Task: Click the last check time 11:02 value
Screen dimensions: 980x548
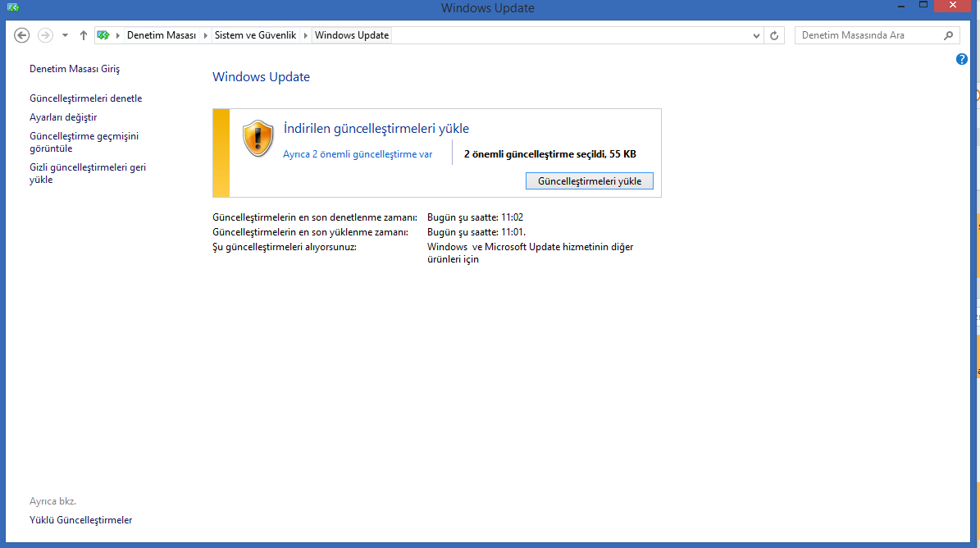Action: point(475,217)
